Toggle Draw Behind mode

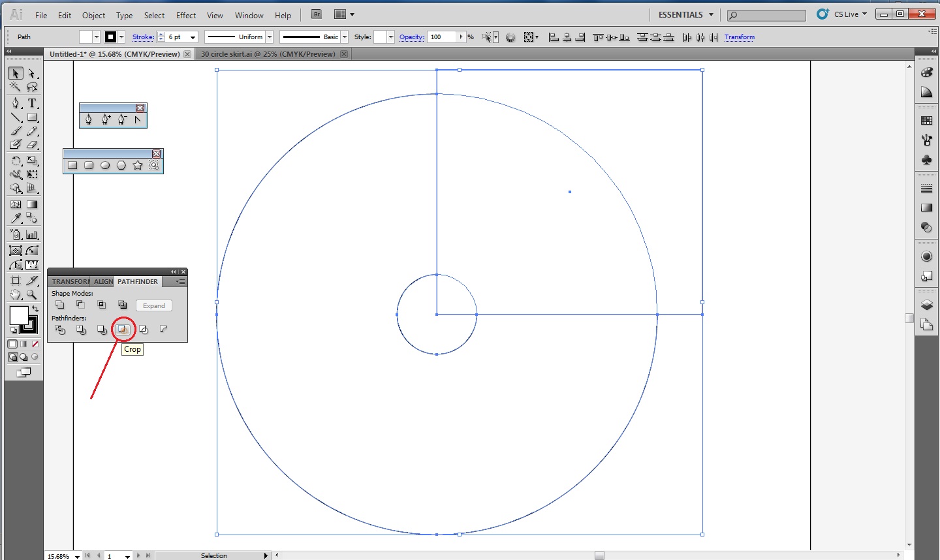[x=24, y=357]
